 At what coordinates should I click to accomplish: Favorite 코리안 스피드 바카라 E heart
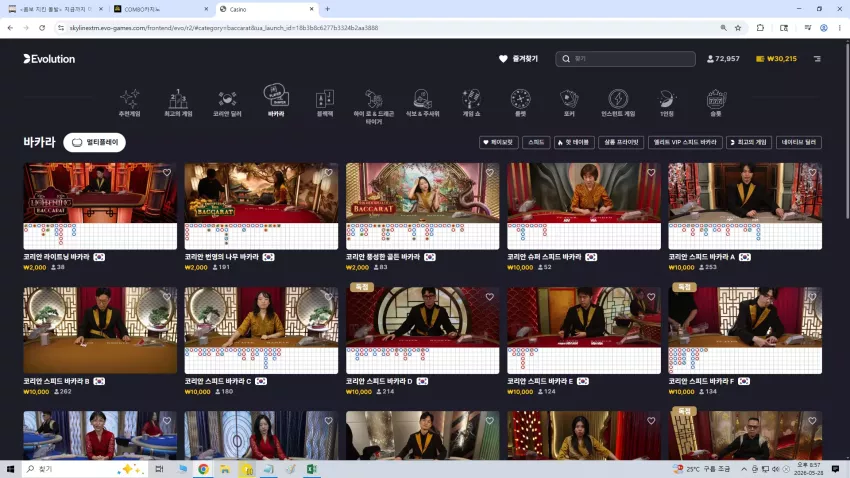tap(651, 296)
